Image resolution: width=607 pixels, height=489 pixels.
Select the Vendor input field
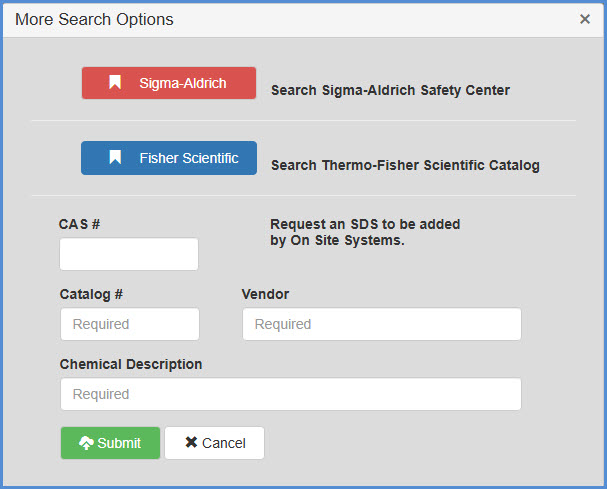(381, 324)
